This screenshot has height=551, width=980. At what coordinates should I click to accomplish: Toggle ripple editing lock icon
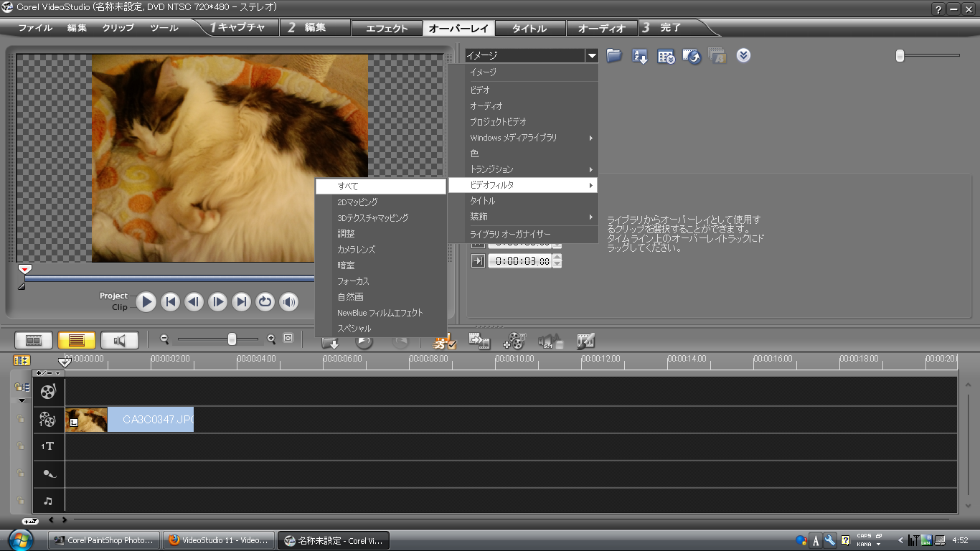coord(22,387)
